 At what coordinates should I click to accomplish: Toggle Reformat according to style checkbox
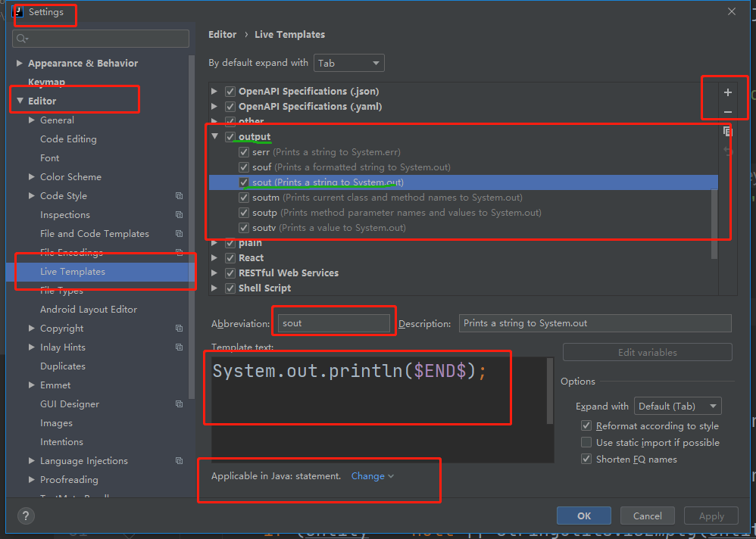[x=586, y=425]
